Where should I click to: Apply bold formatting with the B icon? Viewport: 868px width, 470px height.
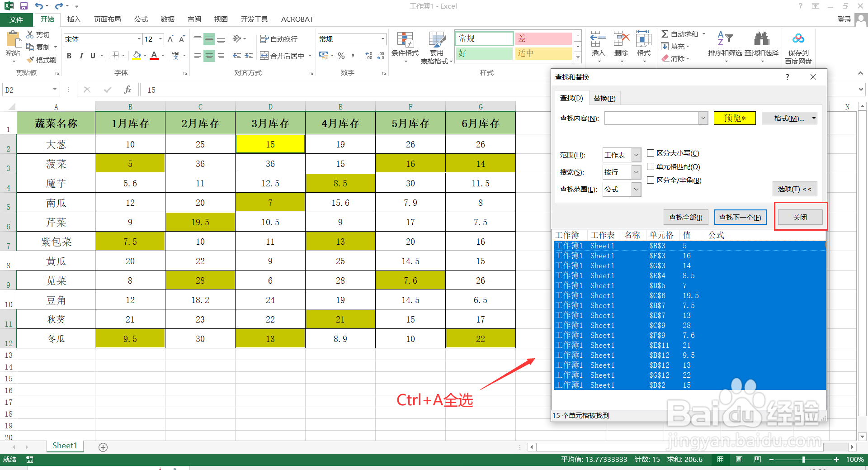click(x=69, y=56)
